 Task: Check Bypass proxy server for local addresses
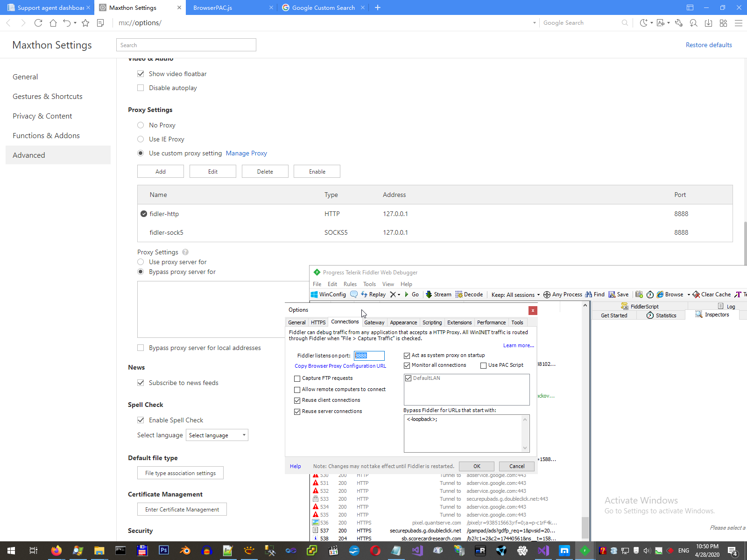tap(141, 348)
